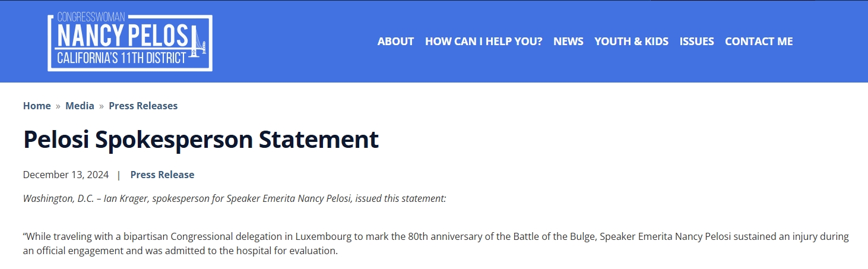Select the ISSUES navigation item
868x269 pixels.
click(x=696, y=41)
